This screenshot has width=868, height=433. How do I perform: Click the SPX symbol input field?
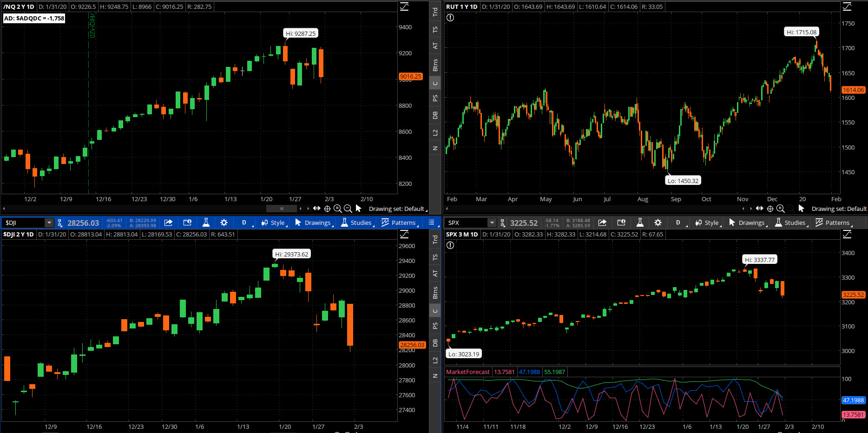point(467,223)
